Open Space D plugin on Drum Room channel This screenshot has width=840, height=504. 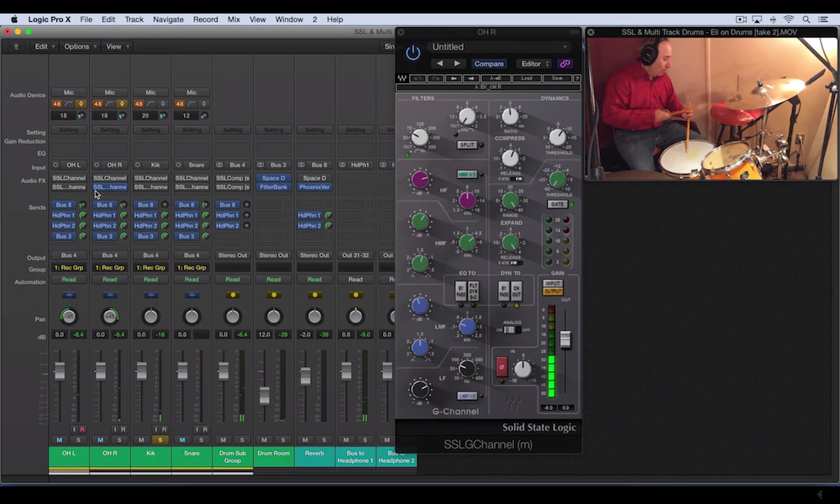274,178
